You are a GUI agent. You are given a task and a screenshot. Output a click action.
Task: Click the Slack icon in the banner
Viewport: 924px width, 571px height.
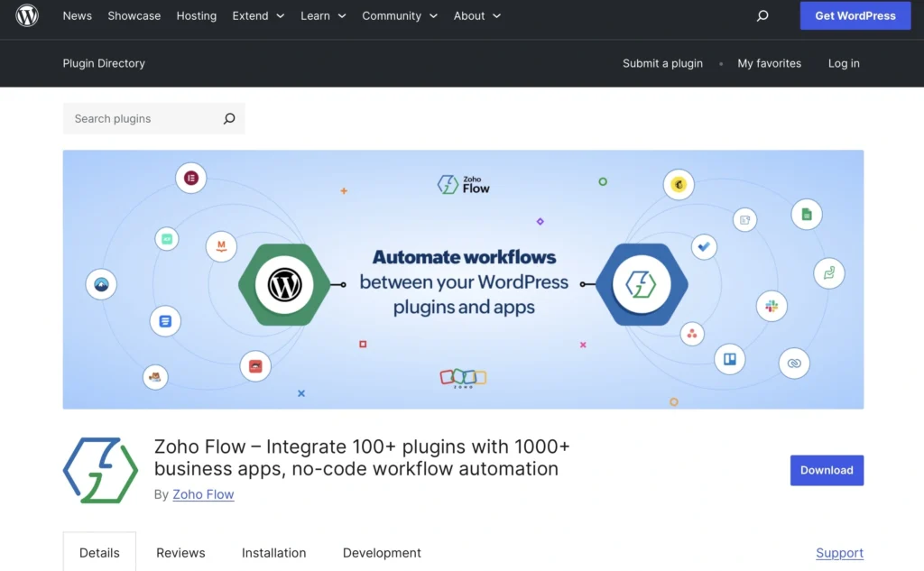click(x=772, y=307)
